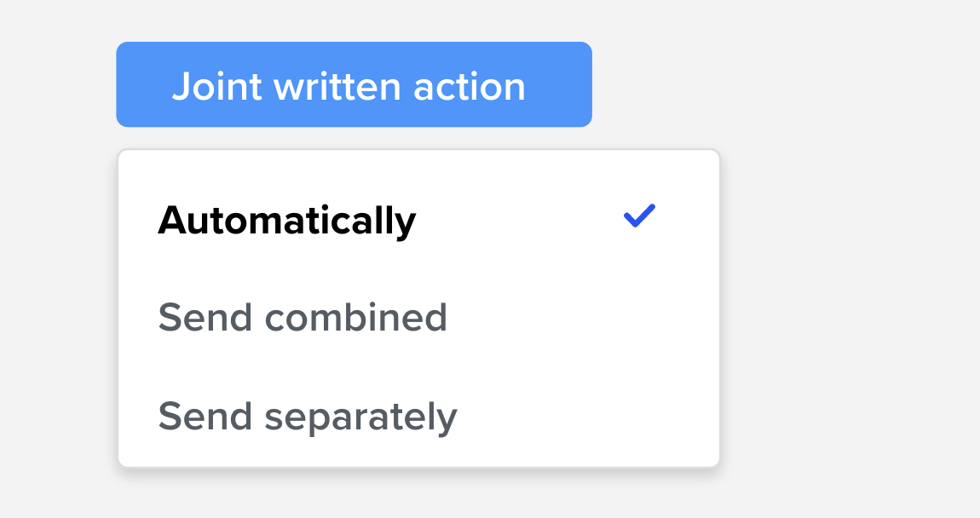Image resolution: width=980 pixels, height=518 pixels.
Task: Click the Send separately text
Action: 308,417
